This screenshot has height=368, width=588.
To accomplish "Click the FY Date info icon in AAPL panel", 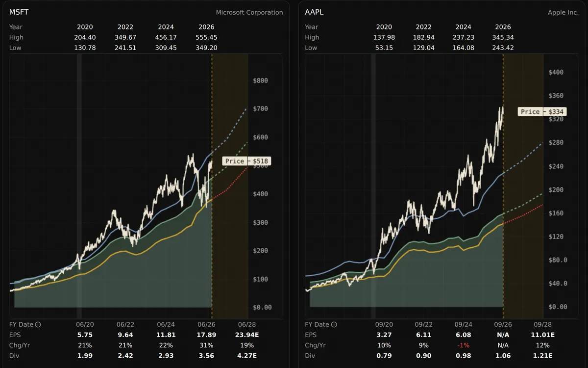I will [334, 324].
